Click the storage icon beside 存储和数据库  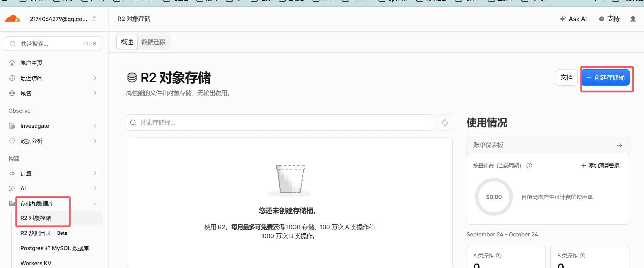click(12, 203)
